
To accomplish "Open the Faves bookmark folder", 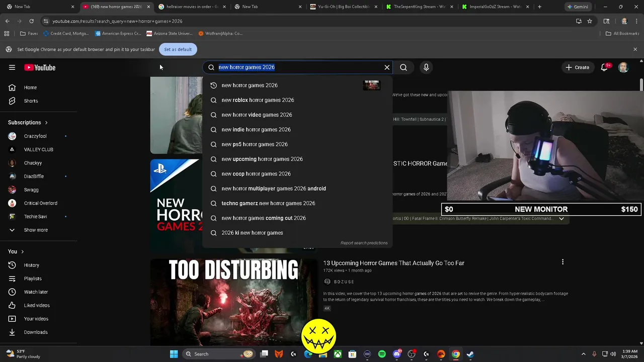I will 29,34.
